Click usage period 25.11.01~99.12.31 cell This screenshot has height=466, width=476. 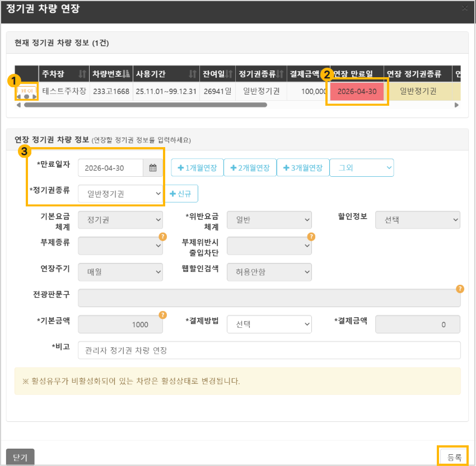pyautogui.click(x=166, y=91)
